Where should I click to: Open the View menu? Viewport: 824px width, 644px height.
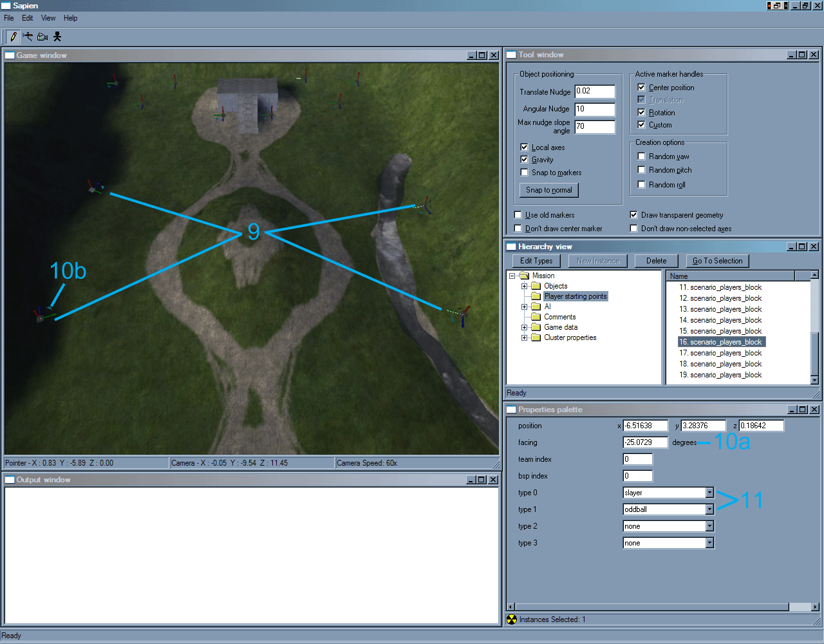tap(48, 18)
